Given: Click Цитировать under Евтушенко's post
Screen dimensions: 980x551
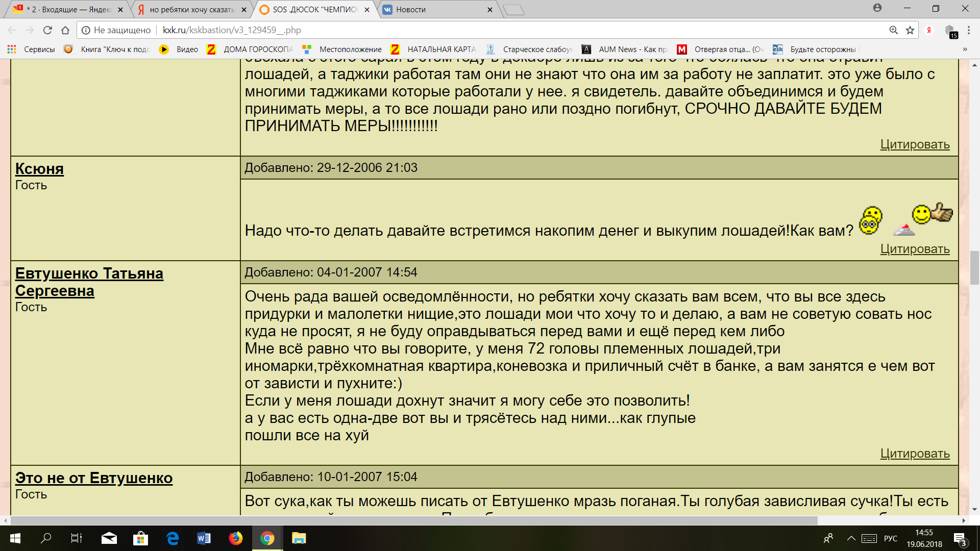Looking at the screenshot, I should 914,453.
